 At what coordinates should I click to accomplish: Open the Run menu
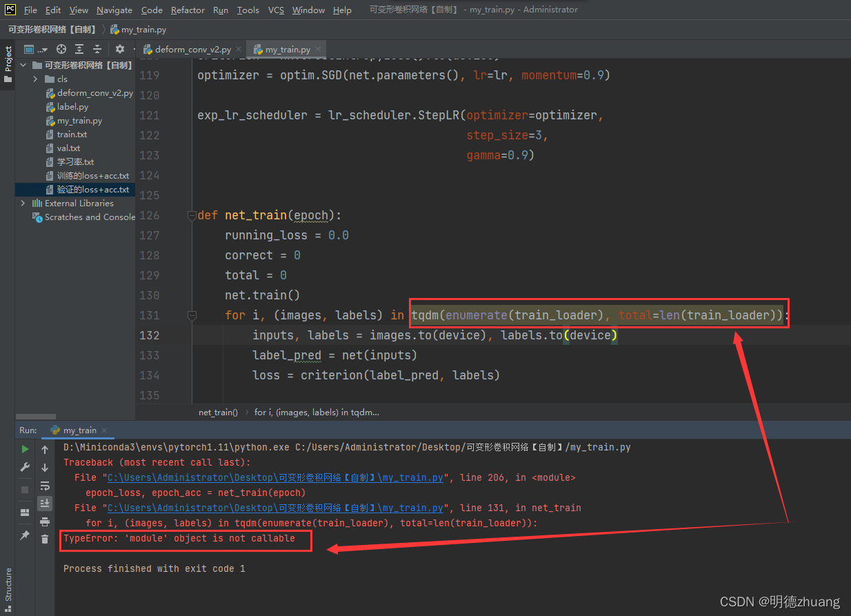click(x=221, y=10)
